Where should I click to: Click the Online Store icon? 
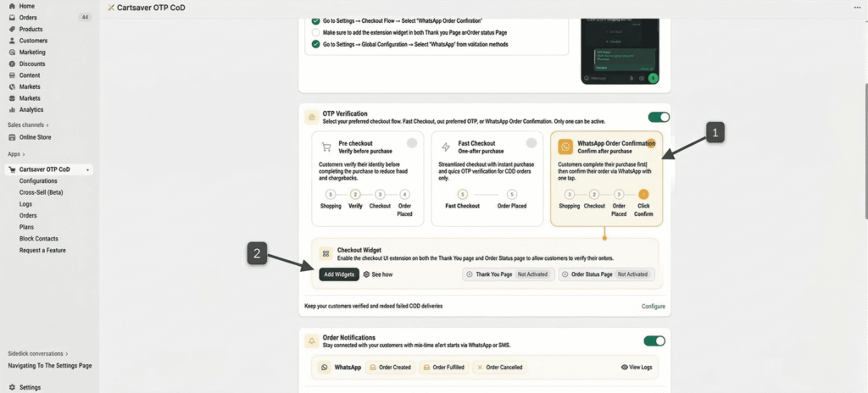point(12,137)
